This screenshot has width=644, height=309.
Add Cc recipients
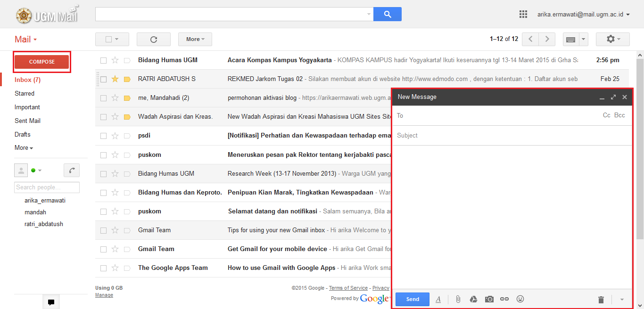[607, 115]
